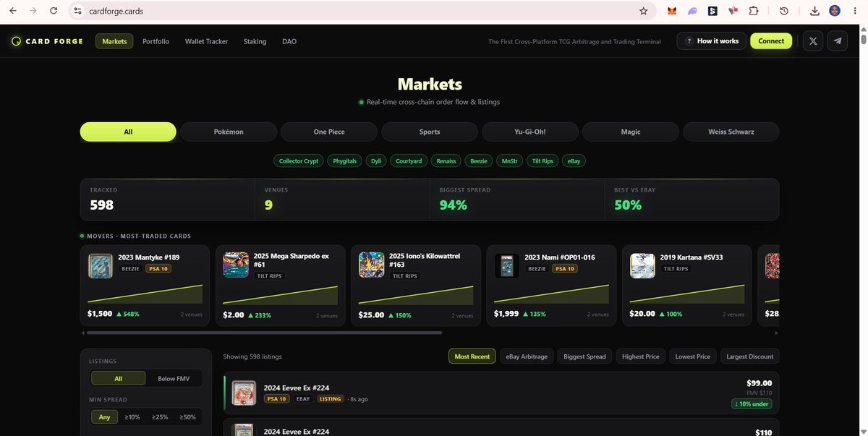Open 2023 Nami #OP01-016 card thumbnail

click(x=507, y=265)
